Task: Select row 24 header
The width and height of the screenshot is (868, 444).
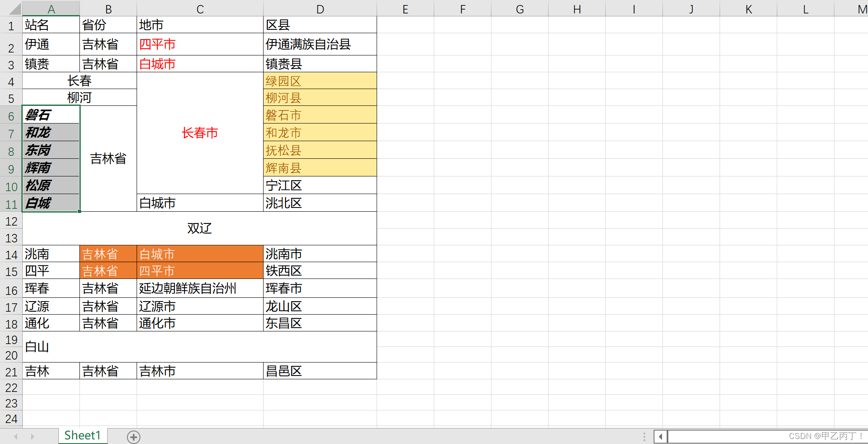Action: coord(11,418)
